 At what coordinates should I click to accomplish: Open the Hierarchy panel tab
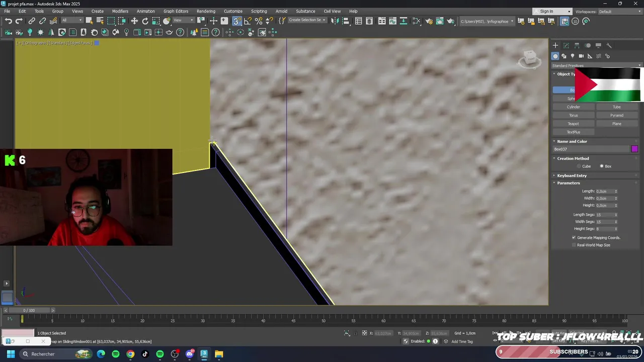click(577, 45)
